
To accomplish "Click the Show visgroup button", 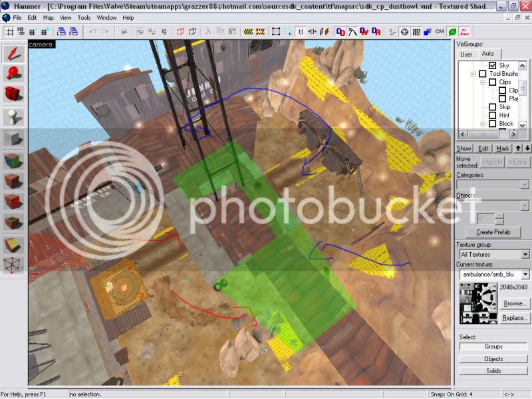I will click(x=464, y=148).
